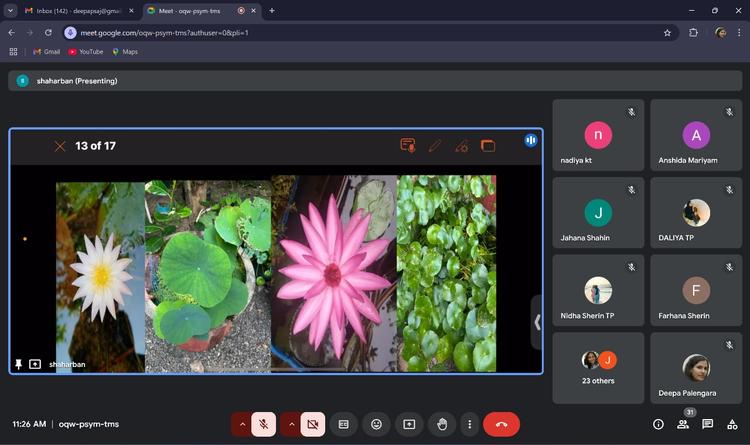Unmute the microphone in call controls
750x445 pixels.
[264, 424]
